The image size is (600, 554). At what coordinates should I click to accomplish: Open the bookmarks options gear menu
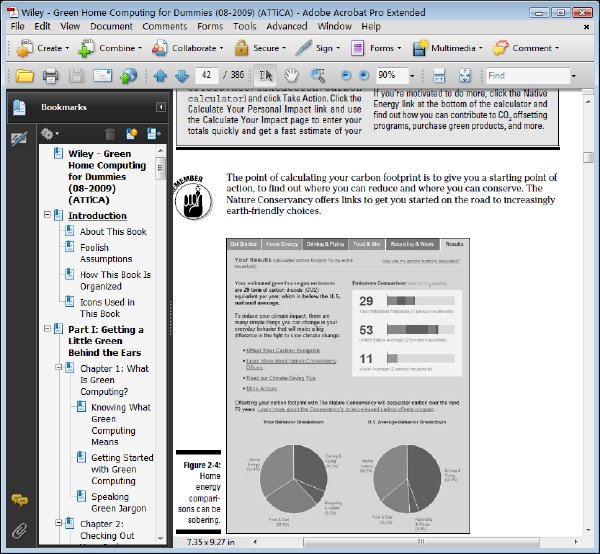(50, 134)
